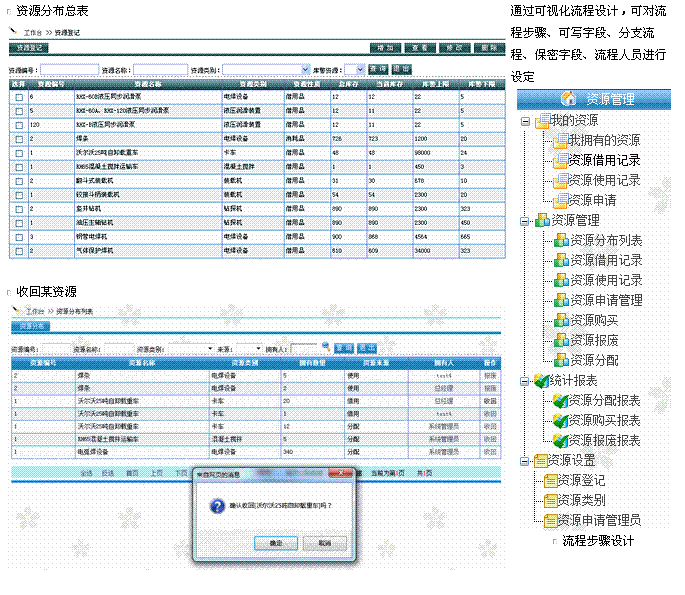Cancel the confirmation dialog with 取消
Image resolution: width=685 pixels, height=595 pixels.
pos(325,543)
